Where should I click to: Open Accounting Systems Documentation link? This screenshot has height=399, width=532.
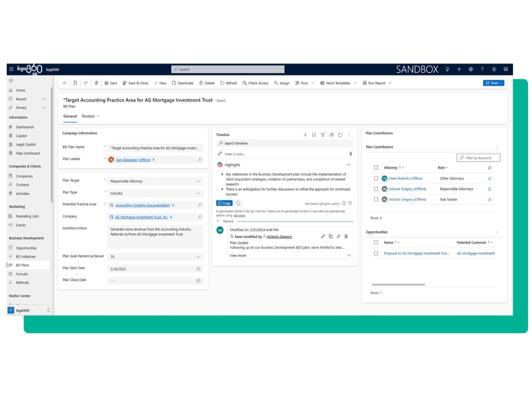click(x=142, y=205)
